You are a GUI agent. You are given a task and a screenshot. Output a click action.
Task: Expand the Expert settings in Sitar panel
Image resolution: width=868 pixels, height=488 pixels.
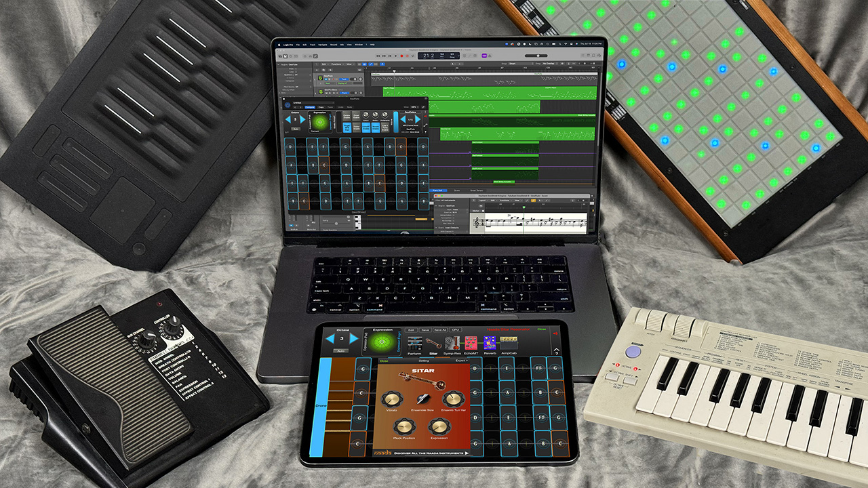(461, 361)
